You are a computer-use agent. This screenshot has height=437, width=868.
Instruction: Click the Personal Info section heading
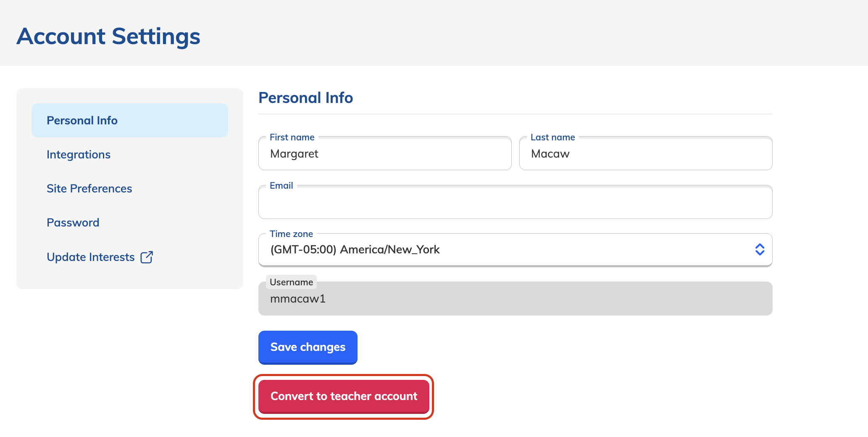(305, 97)
